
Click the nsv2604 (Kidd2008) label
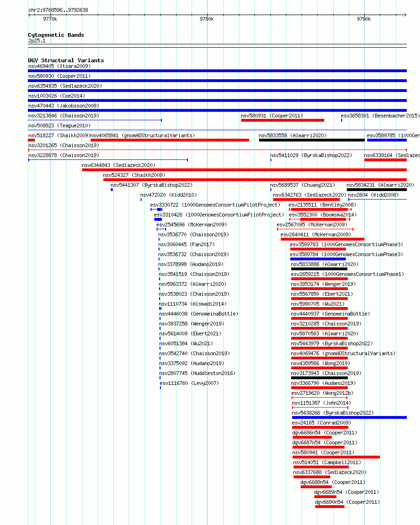pyautogui.click(x=373, y=195)
